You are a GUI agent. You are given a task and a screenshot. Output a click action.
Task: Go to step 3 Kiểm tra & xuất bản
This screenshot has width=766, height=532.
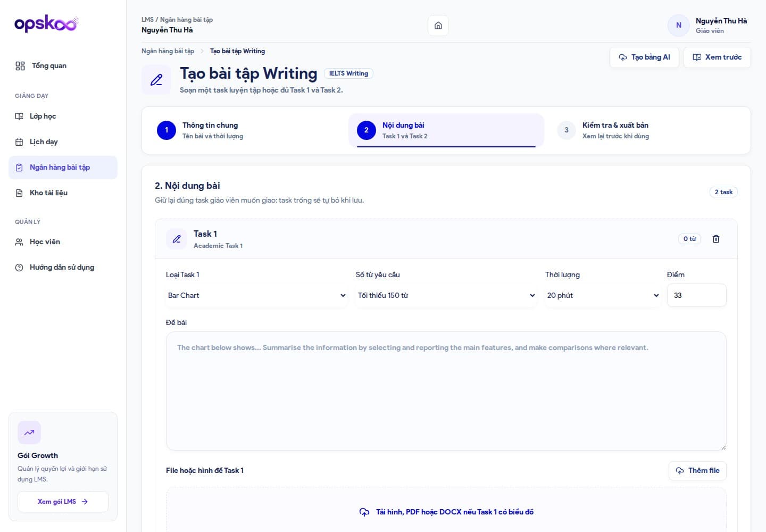point(646,130)
